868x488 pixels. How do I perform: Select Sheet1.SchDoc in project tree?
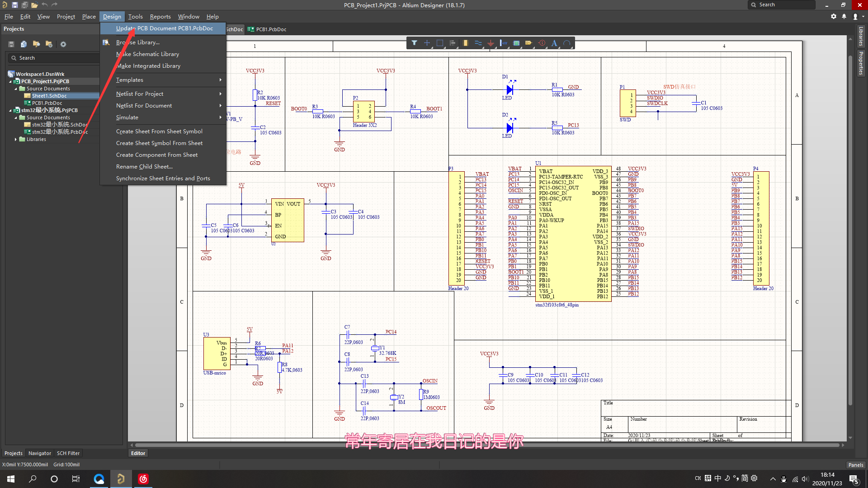tap(49, 96)
